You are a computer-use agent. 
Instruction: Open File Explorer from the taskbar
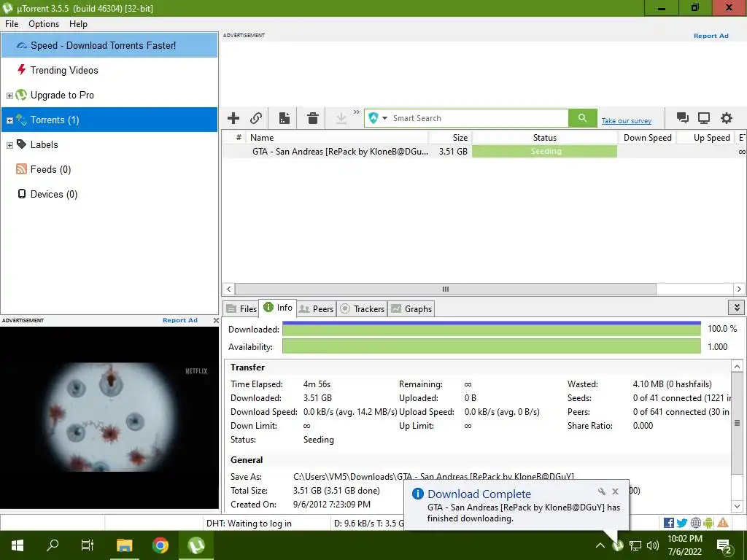coord(124,545)
